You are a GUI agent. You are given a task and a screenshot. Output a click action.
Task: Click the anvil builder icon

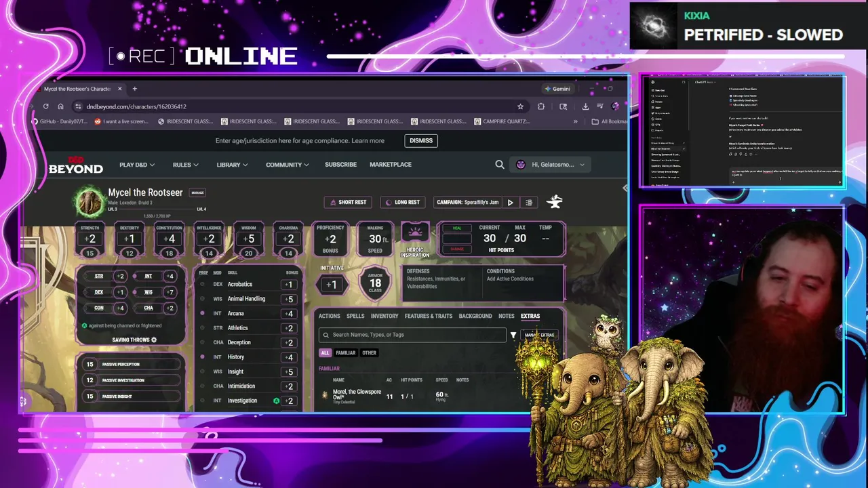[x=555, y=201]
